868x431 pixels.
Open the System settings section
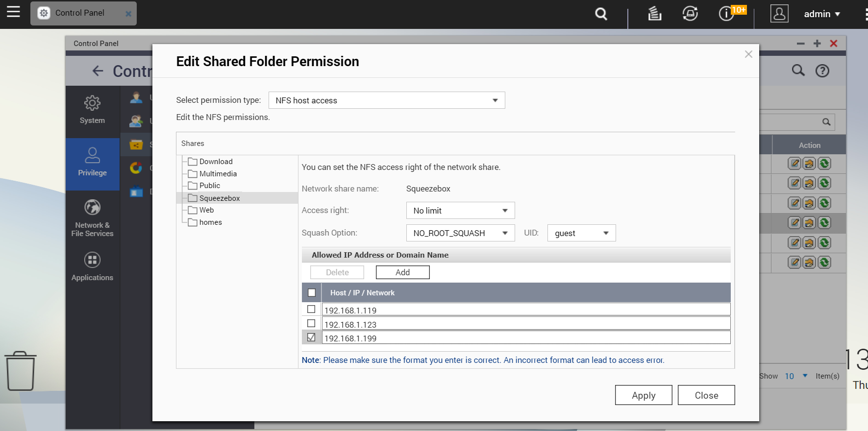point(92,110)
